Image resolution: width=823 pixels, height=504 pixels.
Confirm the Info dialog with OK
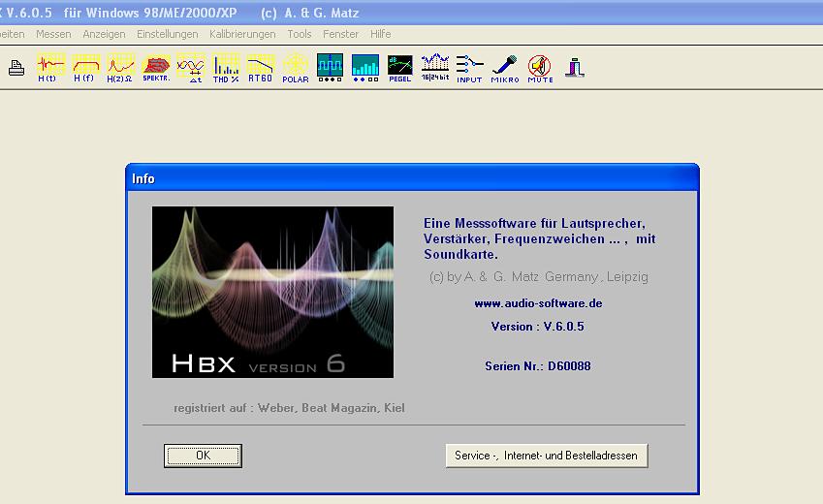coord(203,456)
